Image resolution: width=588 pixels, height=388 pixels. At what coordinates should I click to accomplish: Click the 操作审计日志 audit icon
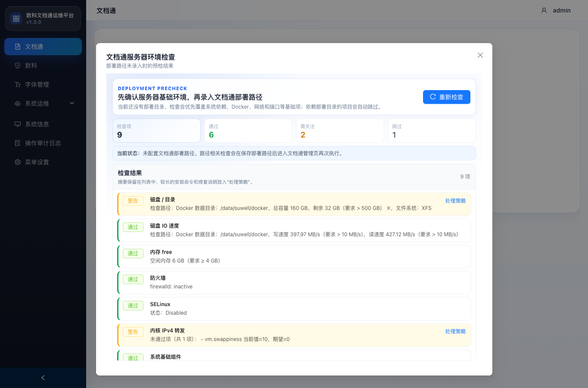pos(18,143)
